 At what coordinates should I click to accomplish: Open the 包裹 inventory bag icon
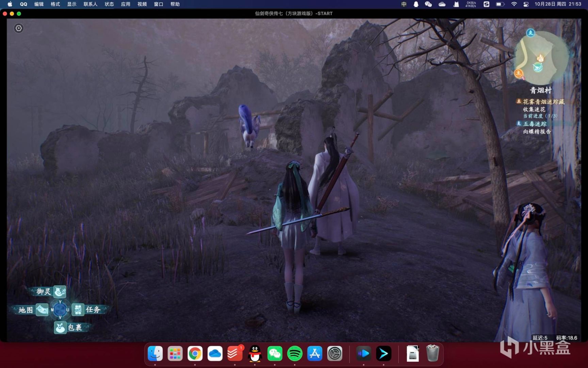pos(60,328)
